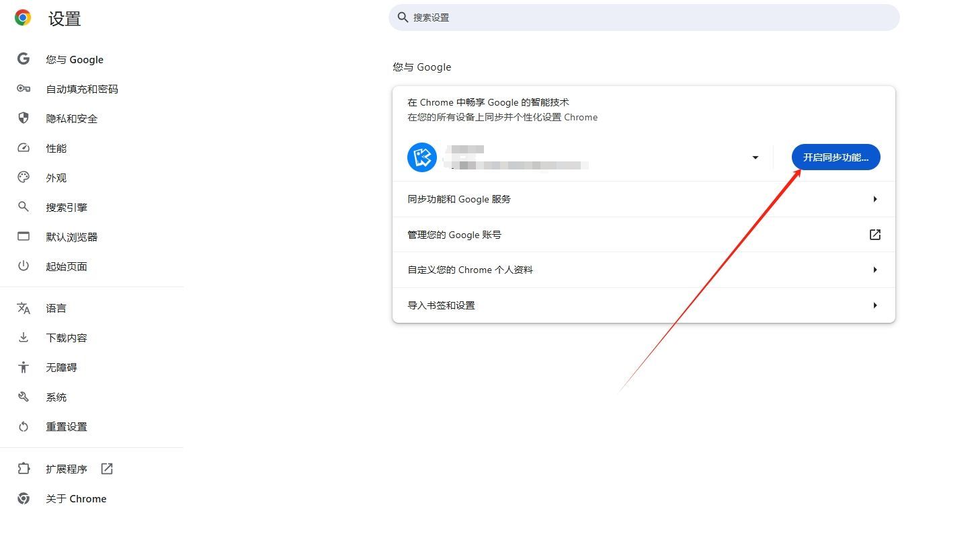Click the blue profile avatar picture
Screen dimensions: 980x536
pyautogui.click(x=422, y=157)
